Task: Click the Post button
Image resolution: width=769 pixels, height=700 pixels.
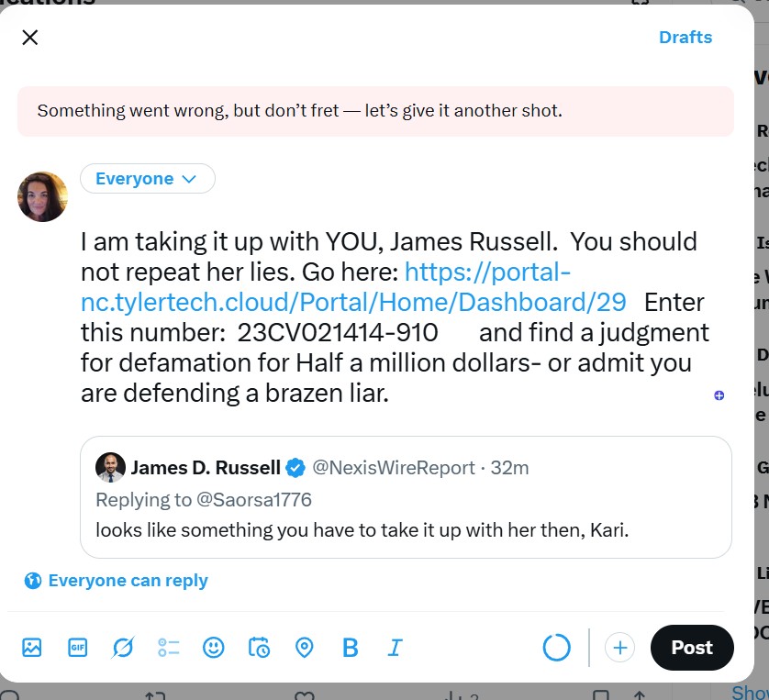Action: (x=691, y=648)
